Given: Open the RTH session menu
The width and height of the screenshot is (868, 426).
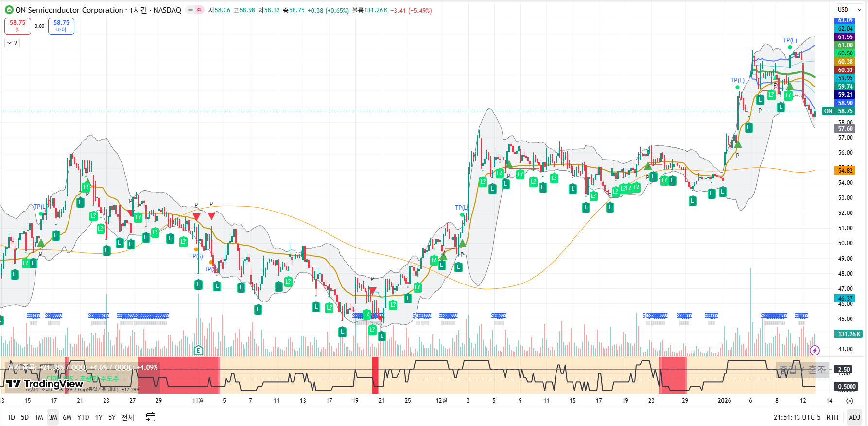Looking at the screenshot, I should [833, 417].
